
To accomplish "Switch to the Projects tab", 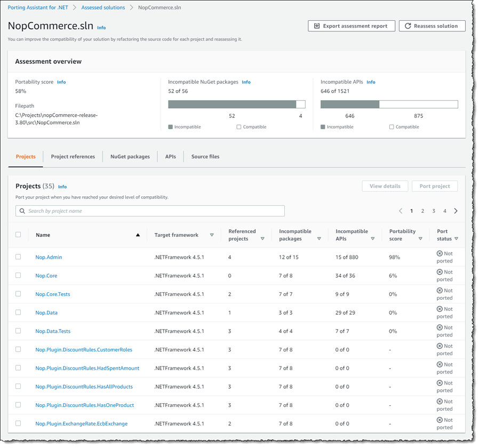I will tap(26, 156).
